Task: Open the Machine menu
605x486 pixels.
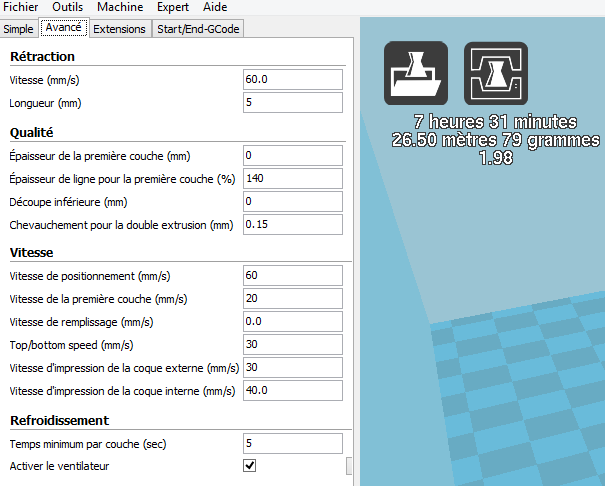Action: point(120,7)
